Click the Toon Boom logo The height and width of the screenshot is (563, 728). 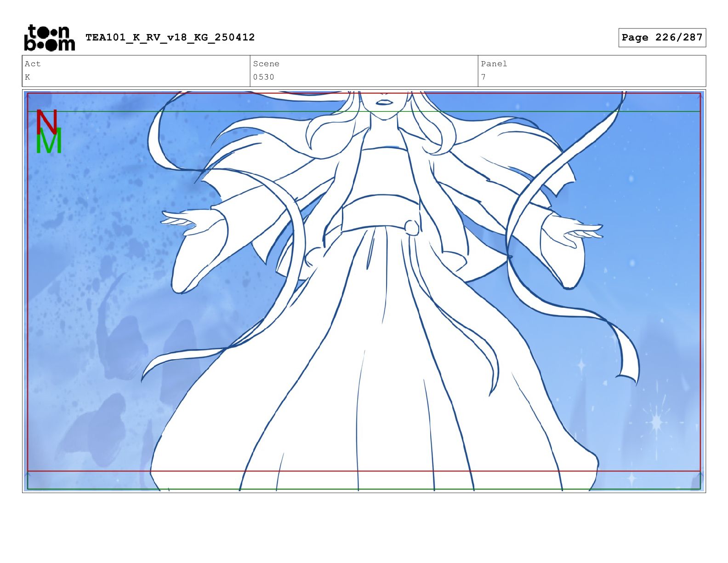(x=50, y=38)
